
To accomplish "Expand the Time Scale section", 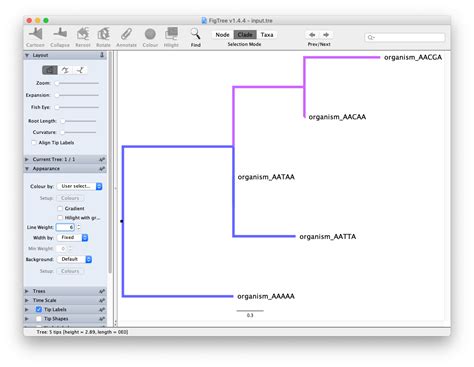I will pos(27,301).
